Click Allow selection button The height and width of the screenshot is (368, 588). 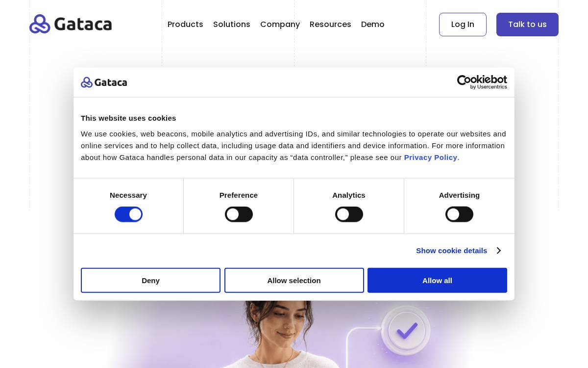click(294, 280)
